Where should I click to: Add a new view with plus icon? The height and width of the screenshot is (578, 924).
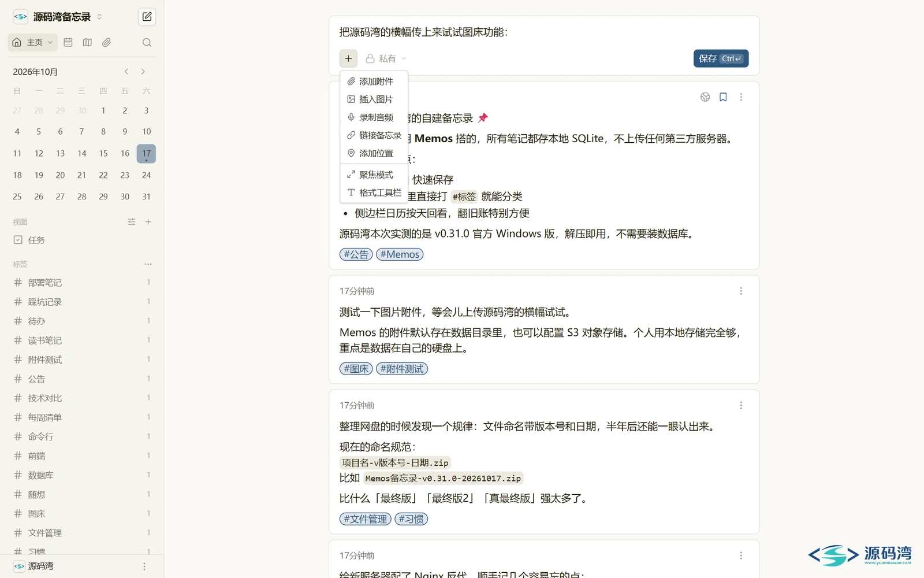pyautogui.click(x=148, y=222)
